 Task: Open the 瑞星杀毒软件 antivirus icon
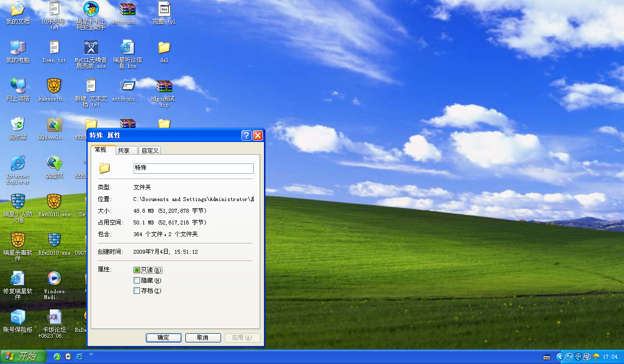(18, 241)
